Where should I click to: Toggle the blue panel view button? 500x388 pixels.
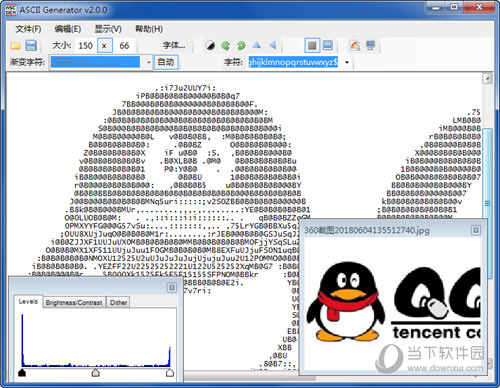click(328, 46)
